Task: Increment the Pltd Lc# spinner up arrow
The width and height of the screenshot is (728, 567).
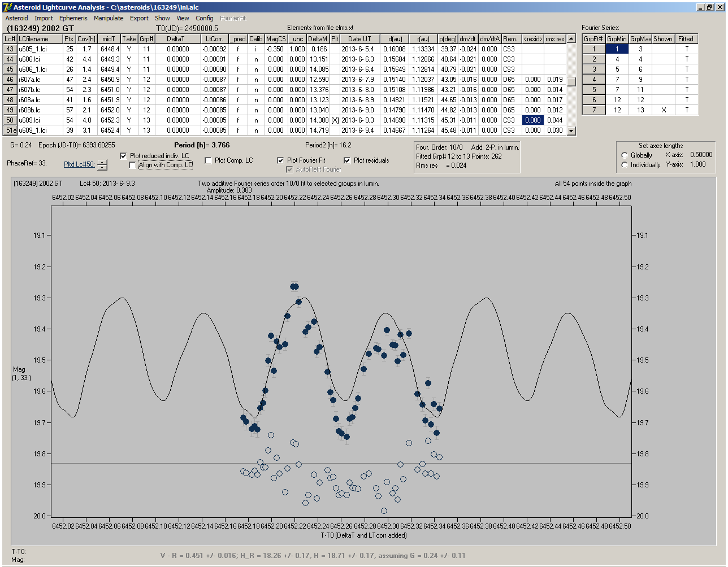Action: [x=102, y=162]
